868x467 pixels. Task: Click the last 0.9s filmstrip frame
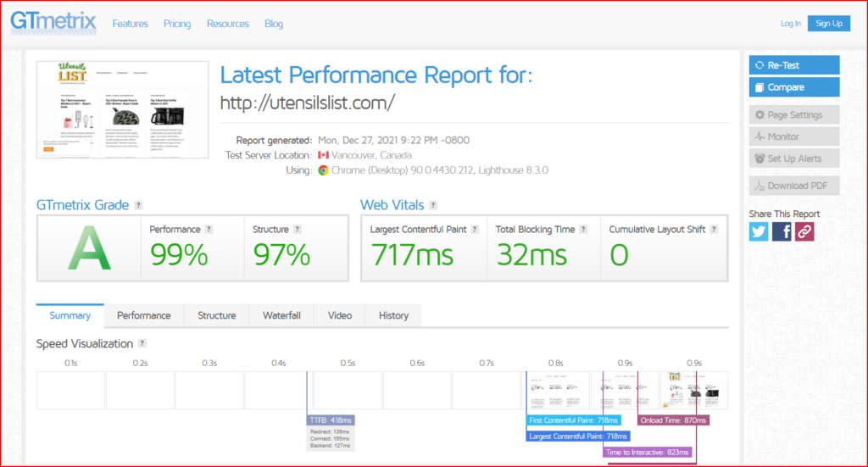[x=694, y=391]
